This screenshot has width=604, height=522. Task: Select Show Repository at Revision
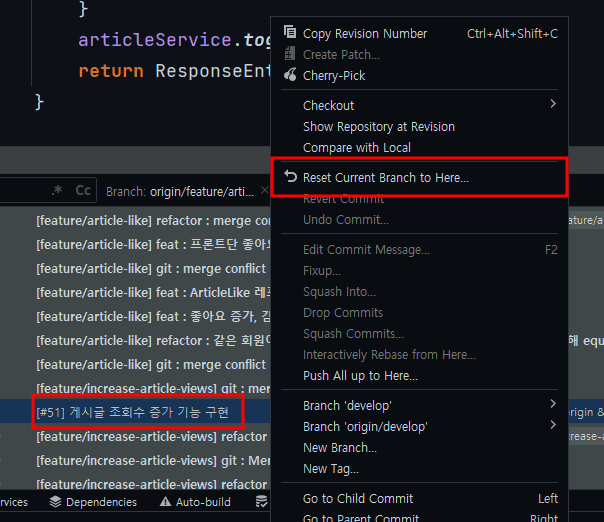[x=378, y=126]
